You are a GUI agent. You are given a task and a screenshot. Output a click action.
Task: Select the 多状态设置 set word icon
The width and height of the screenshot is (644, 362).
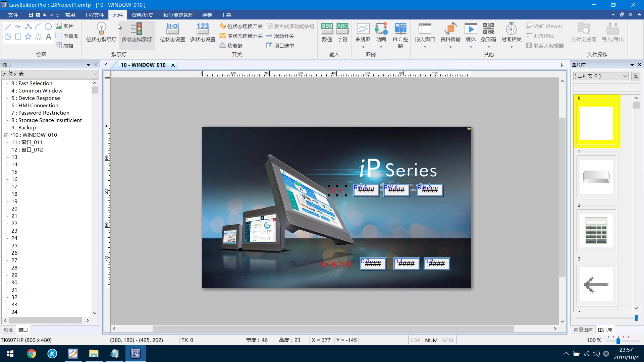(x=203, y=33)
